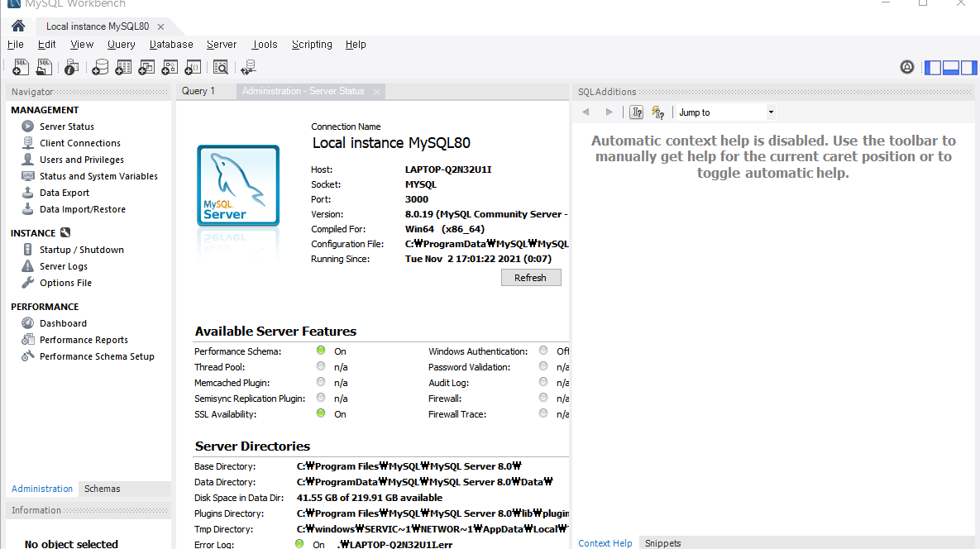Screen dimensions: 980x549
Task: Create a new SQL tab icon
Action: [x=21, y=67]
